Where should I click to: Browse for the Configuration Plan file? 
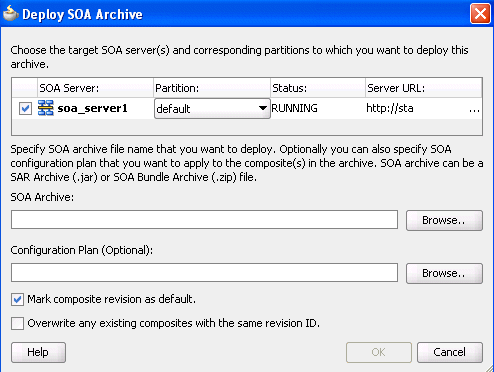click(x=444, y=273)
